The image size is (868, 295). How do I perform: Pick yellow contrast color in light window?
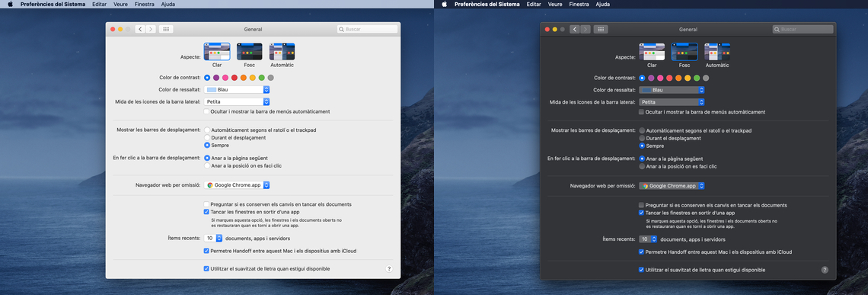pyautogui.click(x=253, y=78)
